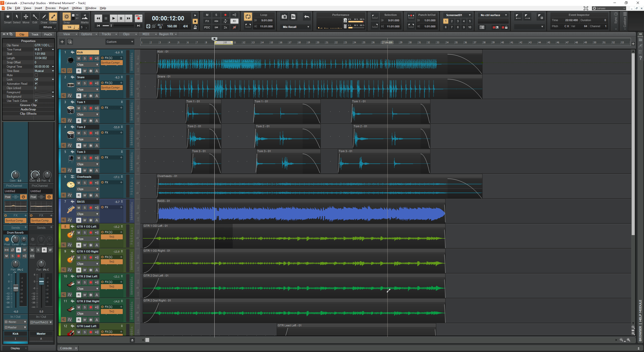The height and width of the screenshot is (352, 644).
Task: Uncheck the Use Track Colors checkbox
Action: [x=36, y=101]
